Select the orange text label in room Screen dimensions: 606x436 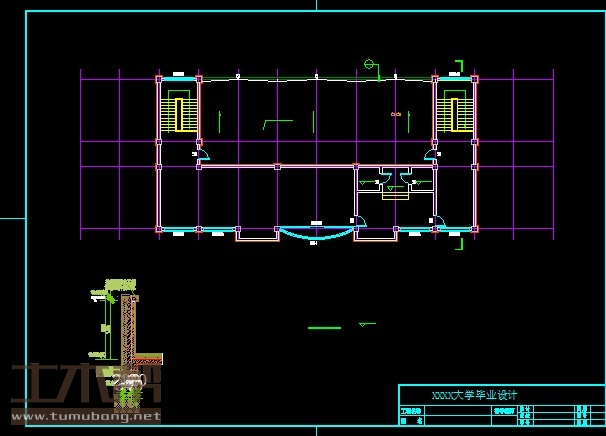tap(396, 115)
